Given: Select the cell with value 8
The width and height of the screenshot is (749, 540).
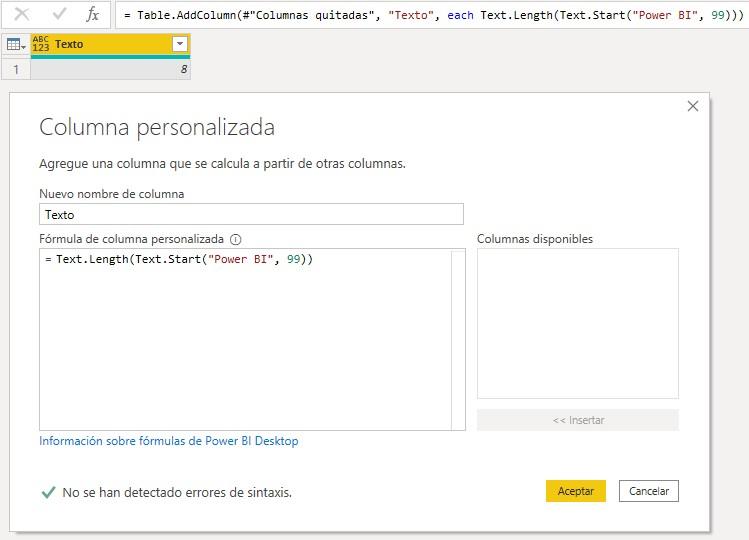Looking at the screenshot, I should [110, 69].
